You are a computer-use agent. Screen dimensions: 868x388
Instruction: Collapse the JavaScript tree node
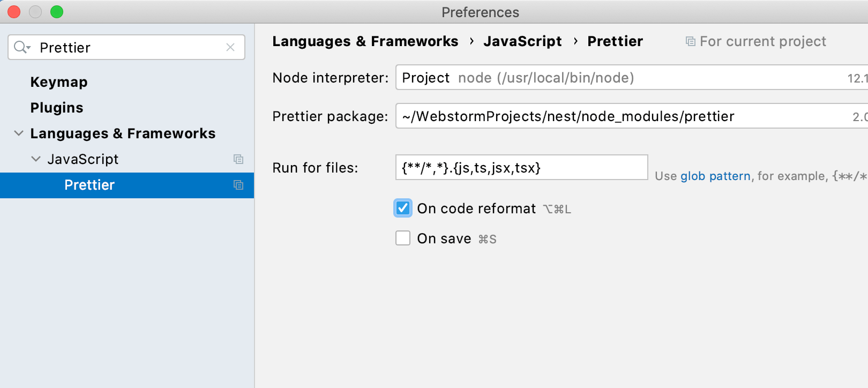click(36, 159)
